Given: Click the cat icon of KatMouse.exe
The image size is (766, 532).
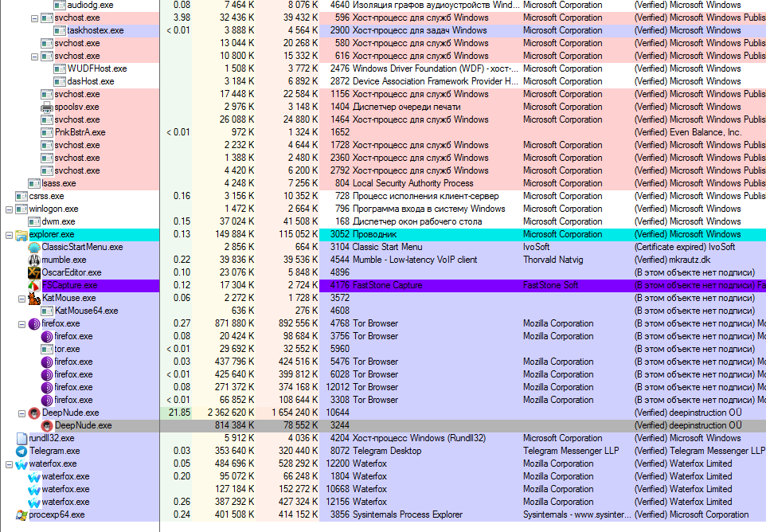Looking at the screenshot, I should (x=34, y=298).
